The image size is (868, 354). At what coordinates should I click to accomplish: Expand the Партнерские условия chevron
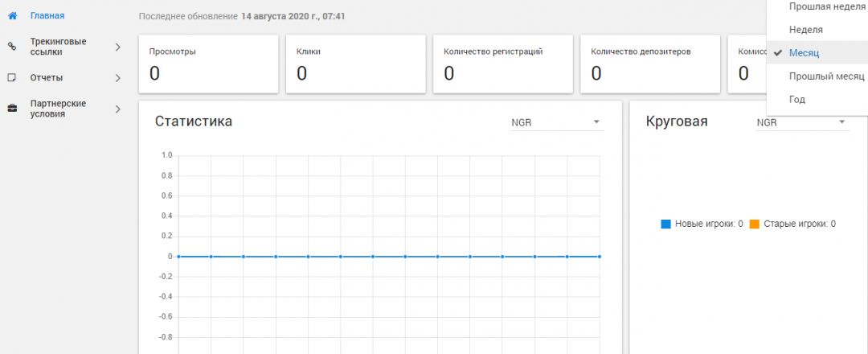click(x=117, y=109)
